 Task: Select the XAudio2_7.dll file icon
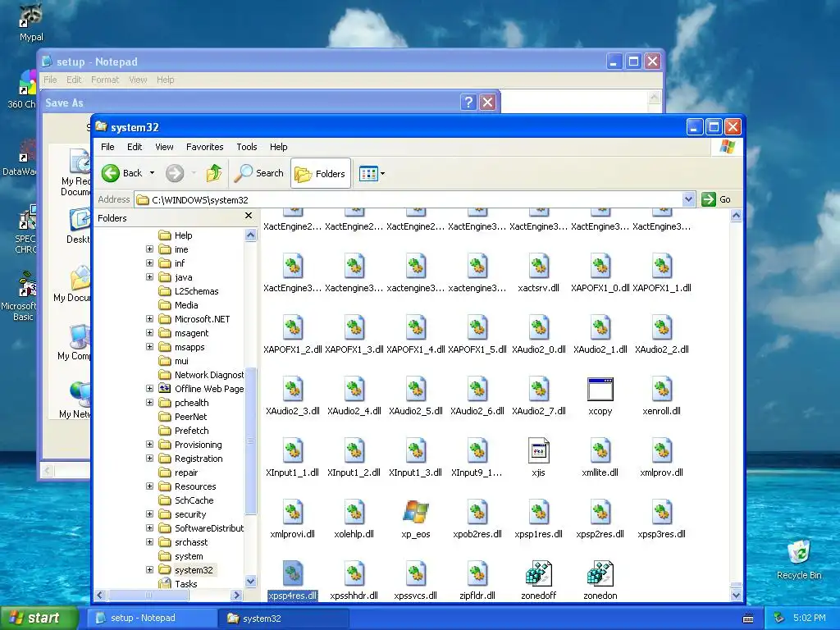[538, 389]
